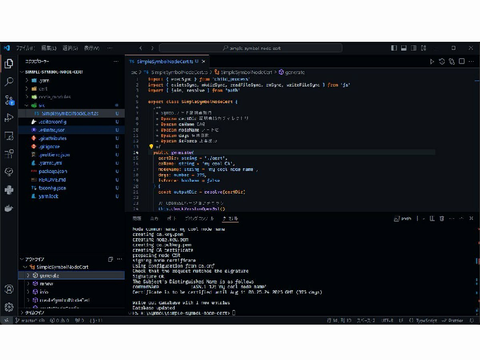The image size is (480, 360).
Task: Open the Remote Explorer view
Action: point(9,136)
